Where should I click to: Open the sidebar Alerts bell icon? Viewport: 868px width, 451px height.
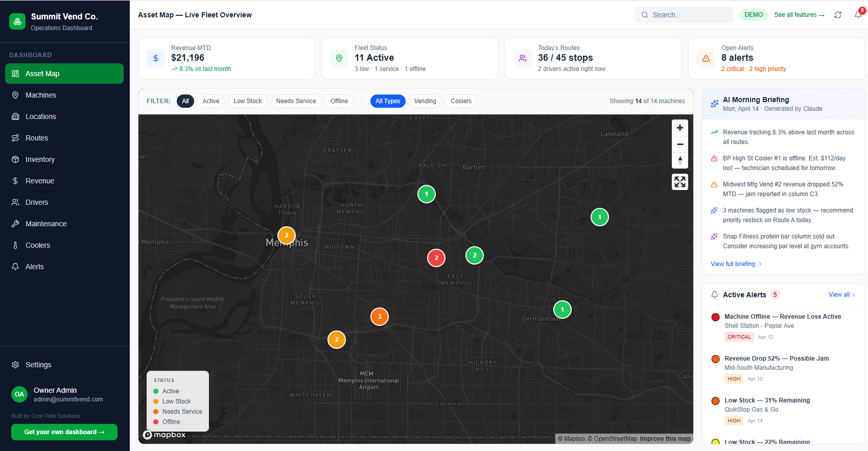tap(15, 267)
